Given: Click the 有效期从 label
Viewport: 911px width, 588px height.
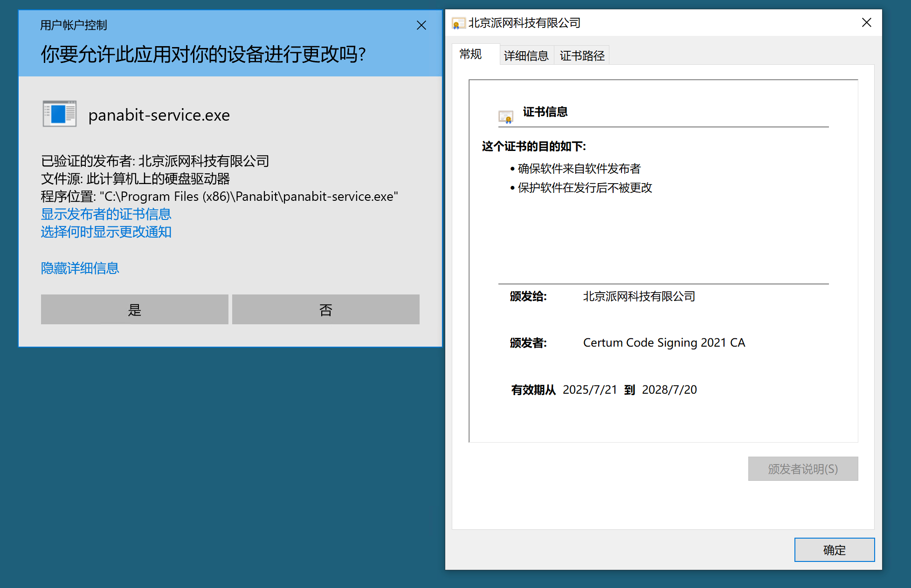Looking at the screenshot, I should click(x=533, y=390).
